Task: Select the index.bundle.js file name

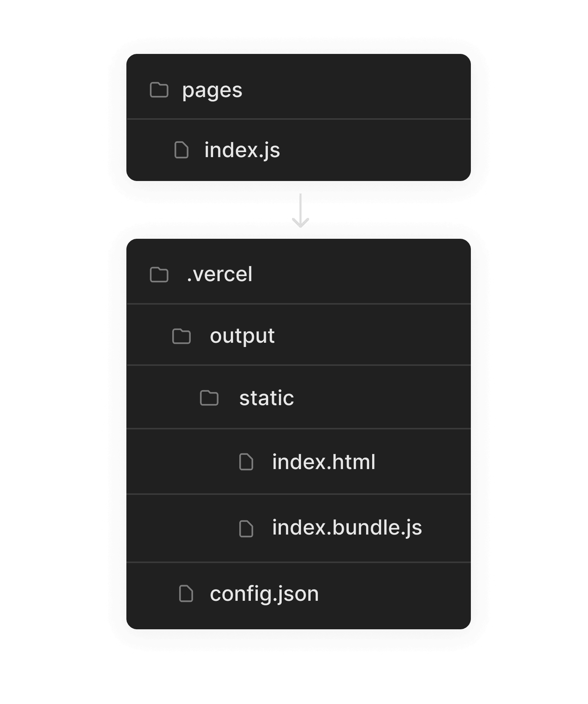Action: pos(347,528)
